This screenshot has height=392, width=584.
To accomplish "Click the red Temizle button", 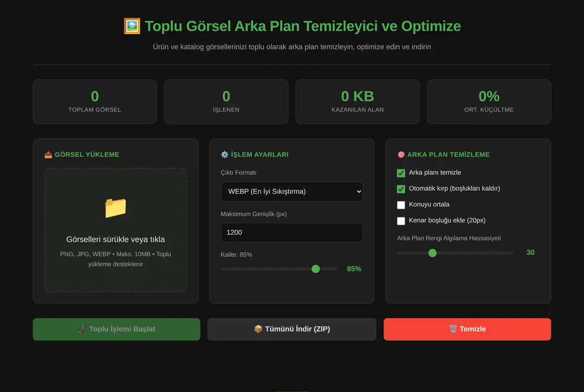I will pos(467,329).
